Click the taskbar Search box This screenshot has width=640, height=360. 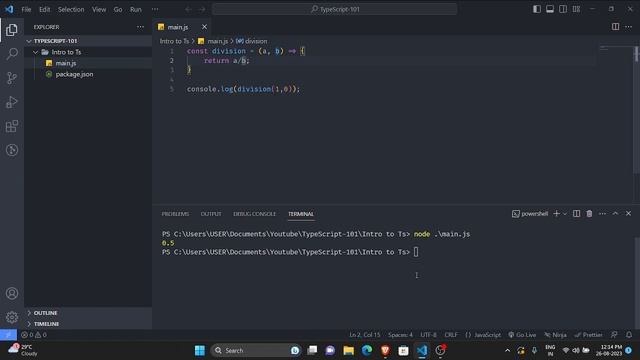(256, 350)
